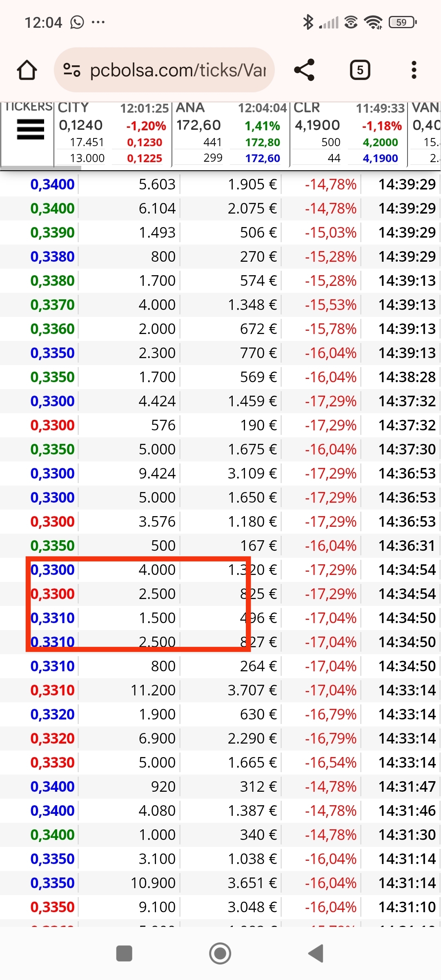Viewport: 441px width, 980px height.
Task: Click CITY percent change -1,20%
Action: (x=146, y=126)
